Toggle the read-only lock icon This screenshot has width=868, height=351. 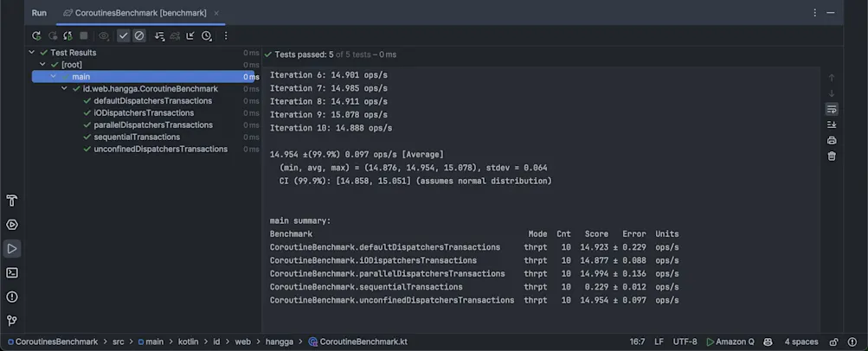tap(833, 341)
